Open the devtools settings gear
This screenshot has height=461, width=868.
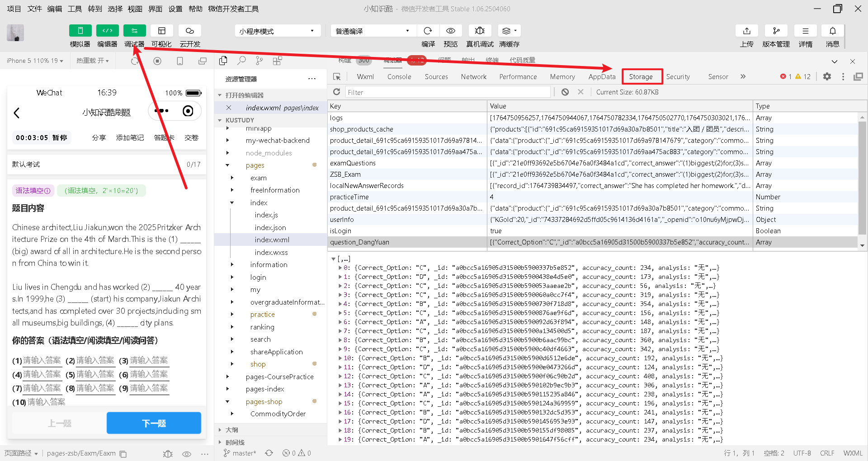pyautogui.click(x=827, y=77)
